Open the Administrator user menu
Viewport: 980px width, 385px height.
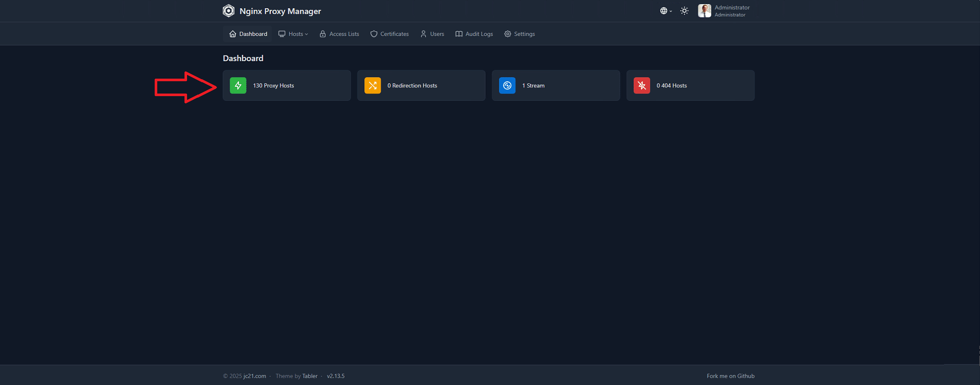click(732, 11)
